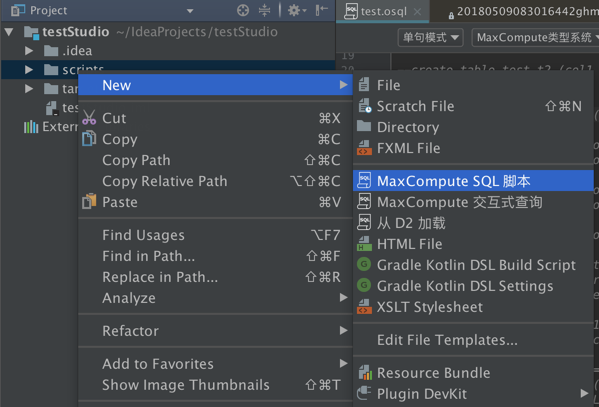599x407 pixels.
Task: Click the Scratch File clock icon
Action: (x=365, y=105)
